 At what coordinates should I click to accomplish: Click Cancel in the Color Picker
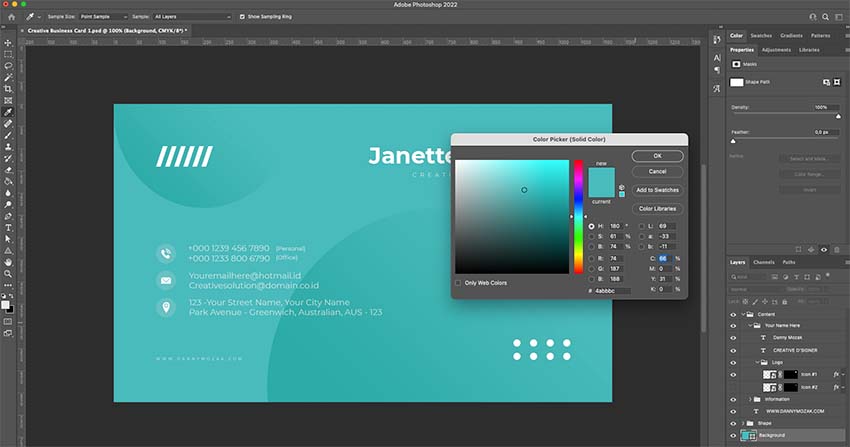click(658, 171)
